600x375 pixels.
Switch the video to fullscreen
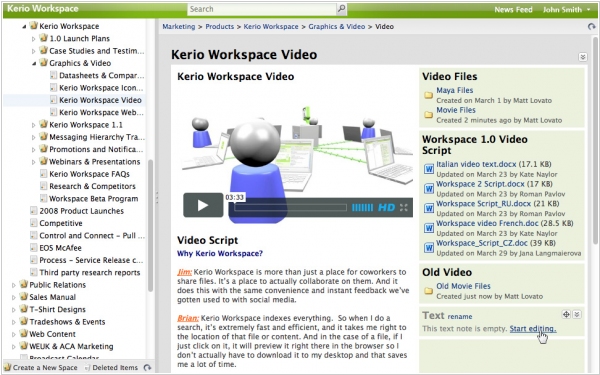coord(404,208)
